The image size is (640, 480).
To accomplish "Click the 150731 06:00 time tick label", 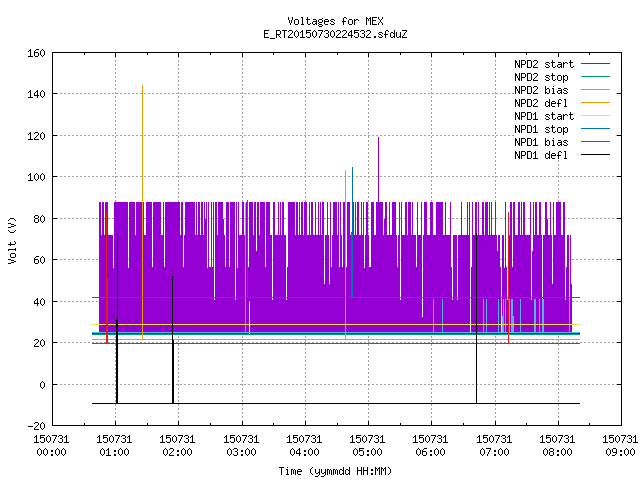I will pos(431,446).
